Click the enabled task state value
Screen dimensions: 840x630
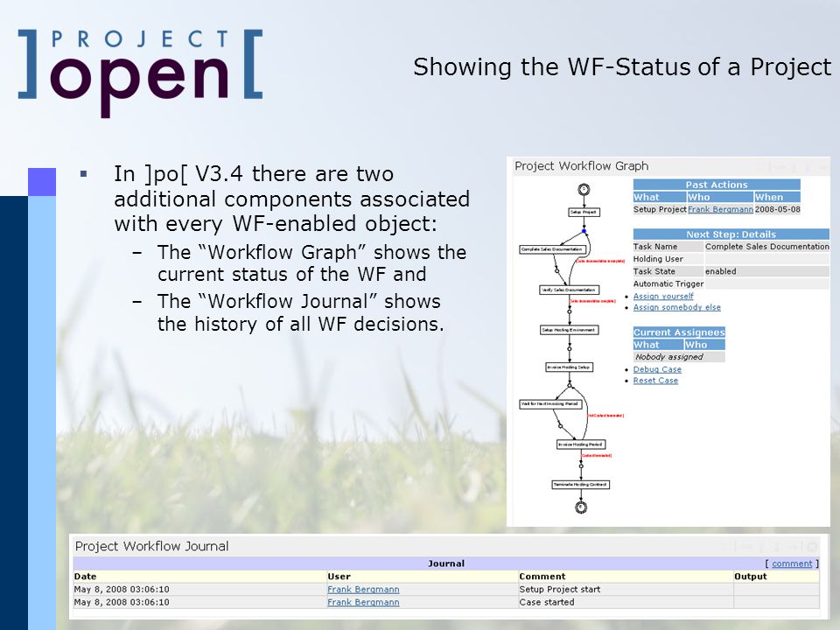720,271
